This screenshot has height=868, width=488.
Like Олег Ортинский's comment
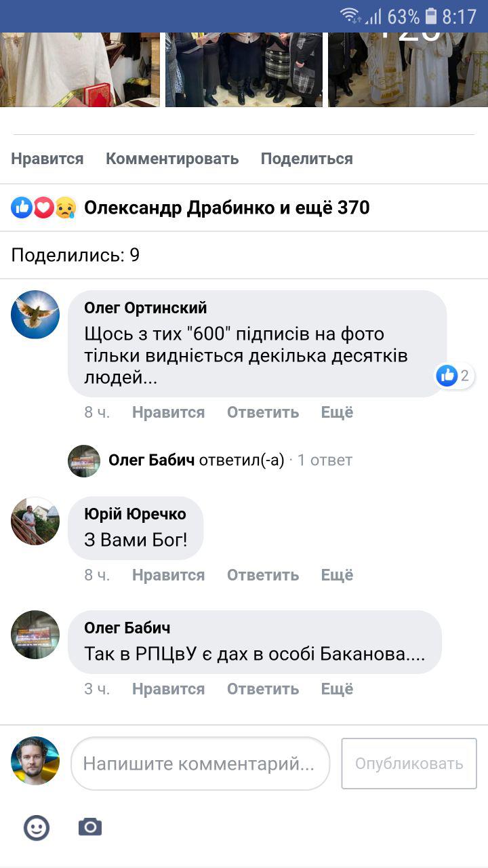pyautogui.click(x=168, y=412)
